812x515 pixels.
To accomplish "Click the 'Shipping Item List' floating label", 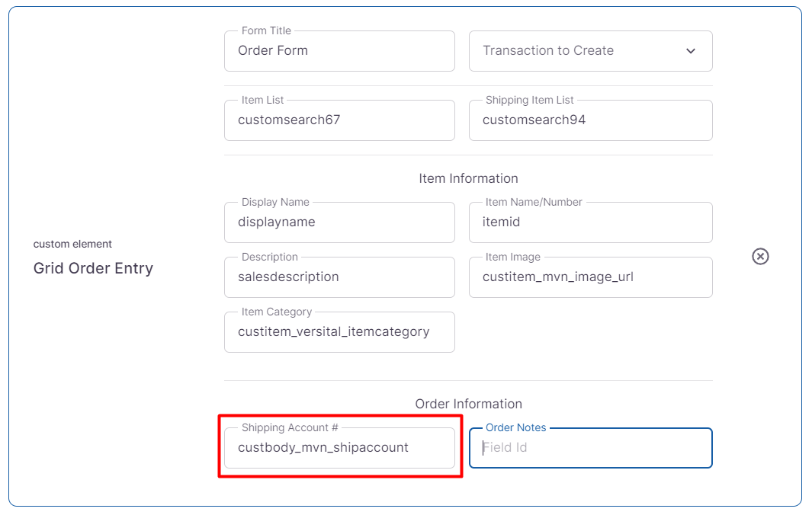I will (x=529, y=100).
